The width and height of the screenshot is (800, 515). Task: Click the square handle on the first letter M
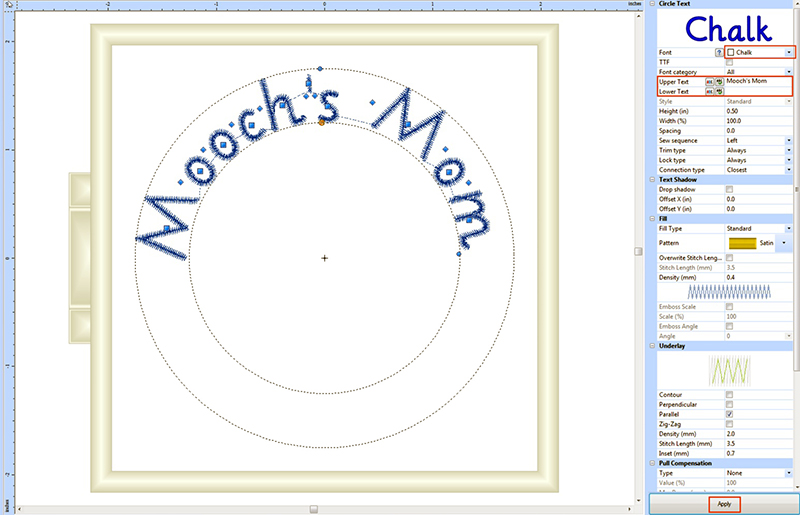[167, 229]
